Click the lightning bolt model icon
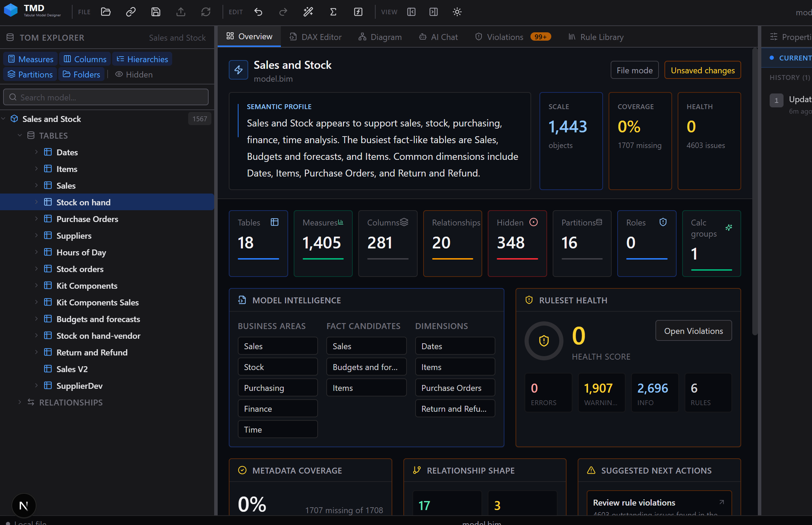The image size is (812, 525). pos(238,70)
